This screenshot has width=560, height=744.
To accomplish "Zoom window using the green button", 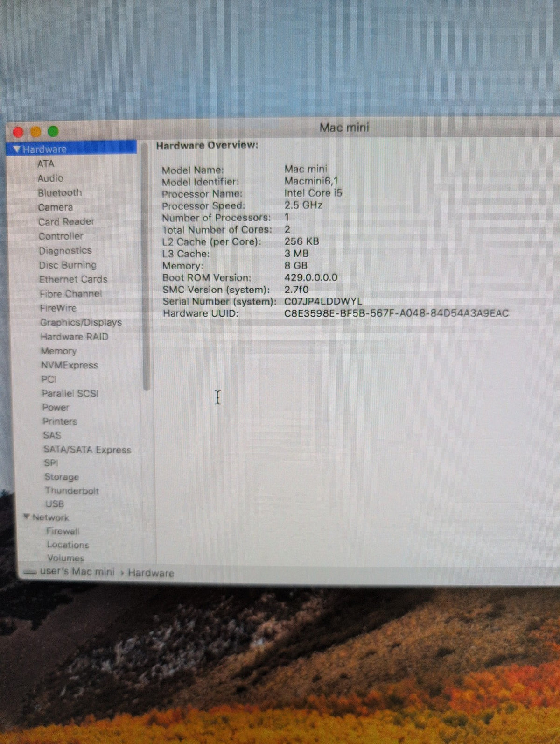I will click(53, 132).
